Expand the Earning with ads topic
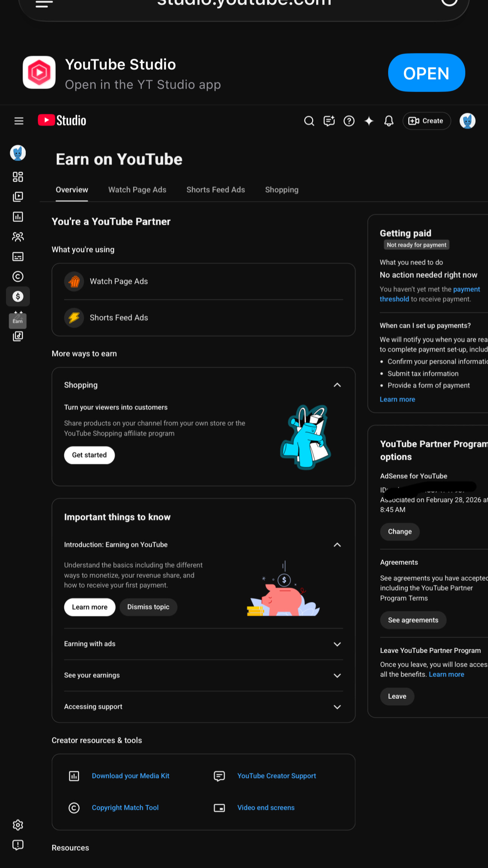The width and height of the screenshot is (488, 868). pos(204,644)
